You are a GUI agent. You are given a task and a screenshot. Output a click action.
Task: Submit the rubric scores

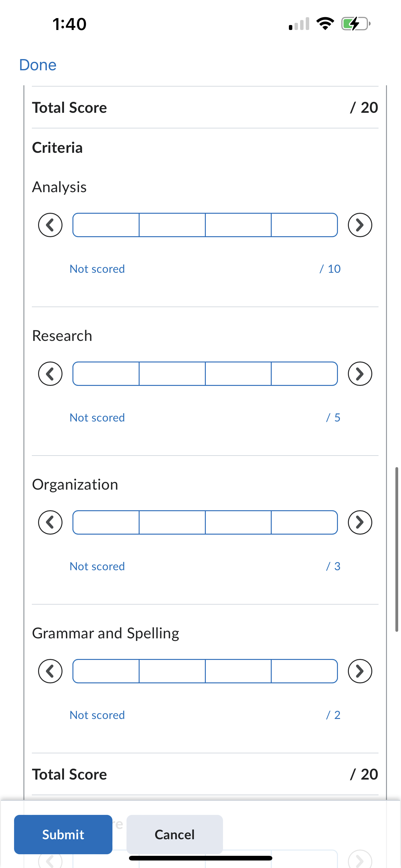coord(63,834)
